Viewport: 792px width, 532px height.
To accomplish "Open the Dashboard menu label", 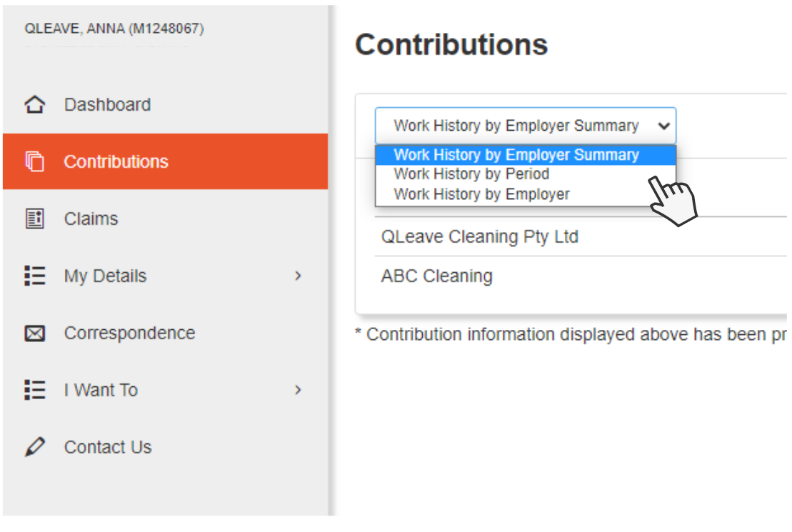I will pos(107,105).
